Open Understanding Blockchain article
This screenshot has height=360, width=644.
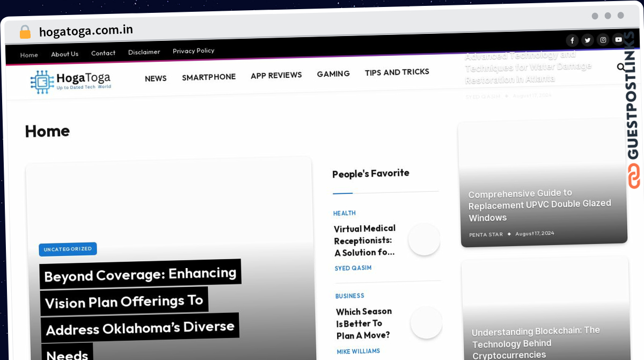click(x=536, y=343)
